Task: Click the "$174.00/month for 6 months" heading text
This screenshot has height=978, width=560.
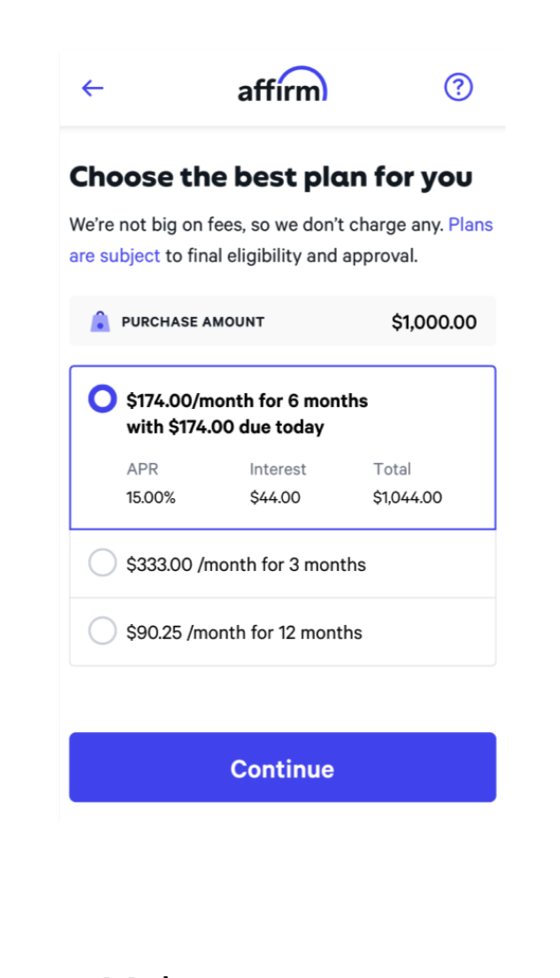Action: [x=247, y=401]
